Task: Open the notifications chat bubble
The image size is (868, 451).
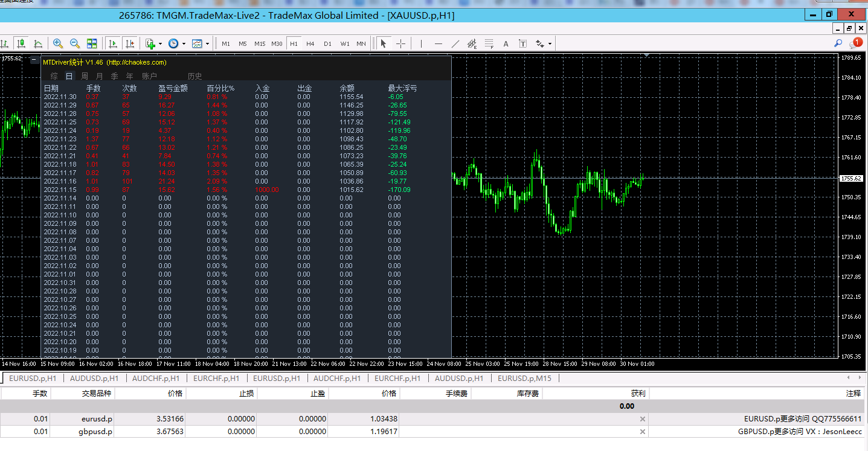Action: tap(854, 43)
